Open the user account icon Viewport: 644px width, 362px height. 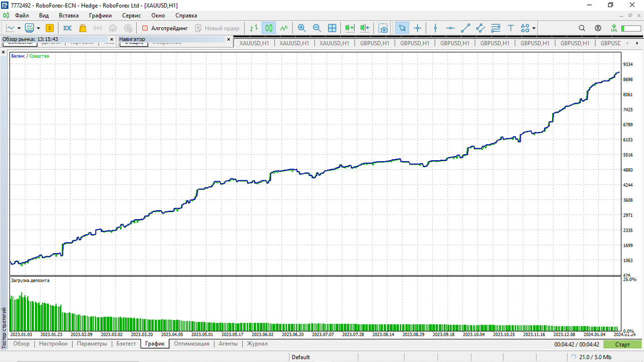tap(598, 28)
